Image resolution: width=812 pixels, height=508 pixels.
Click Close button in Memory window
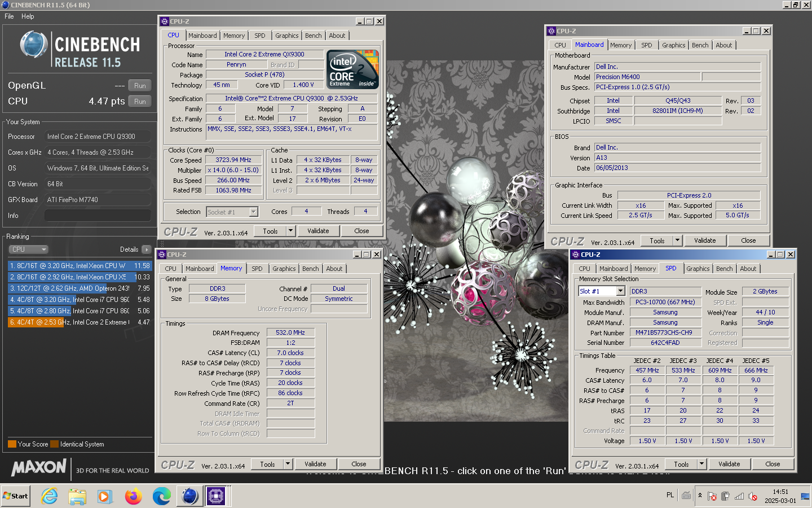pos(359,464)
